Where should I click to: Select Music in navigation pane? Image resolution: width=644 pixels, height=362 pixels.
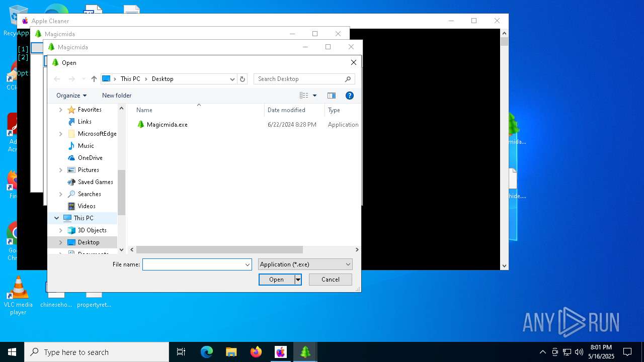[86, 146]
